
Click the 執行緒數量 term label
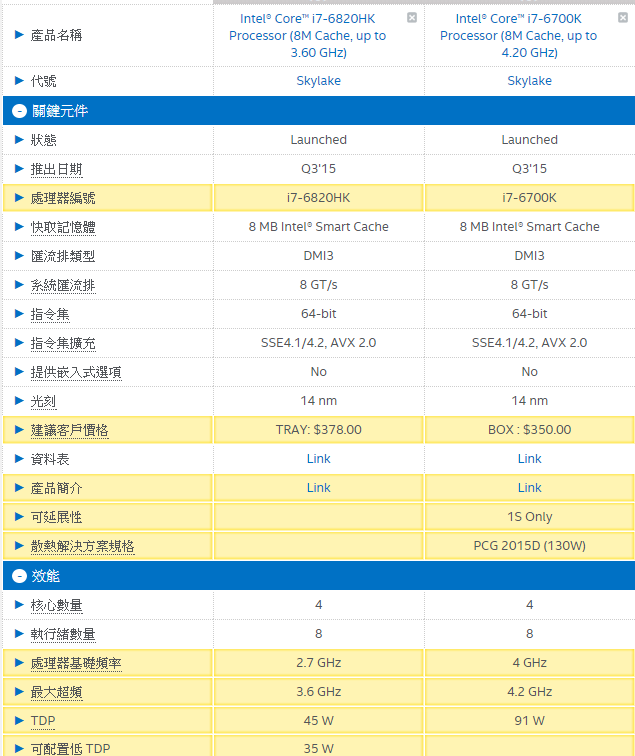[63, 634]
